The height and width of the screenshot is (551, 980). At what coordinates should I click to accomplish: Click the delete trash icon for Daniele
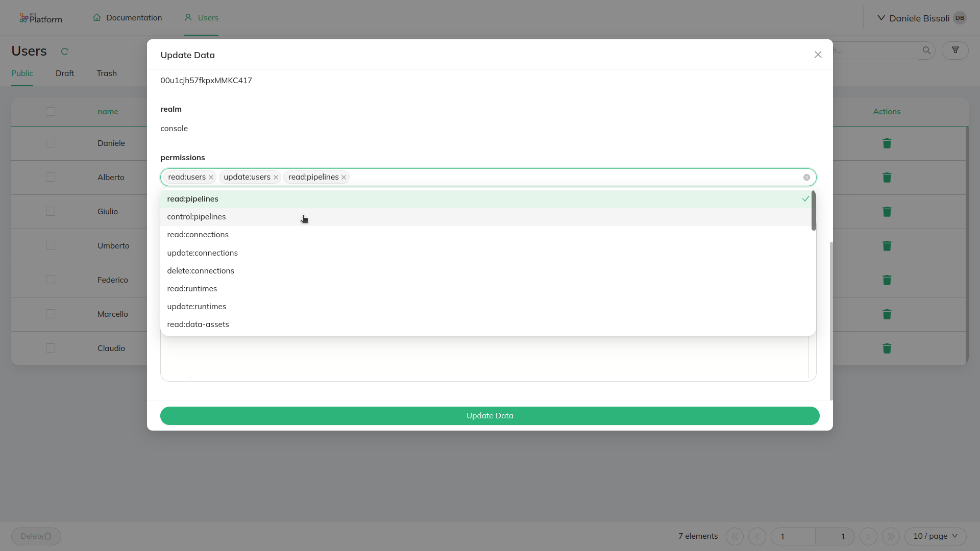[x=887, y=143]
